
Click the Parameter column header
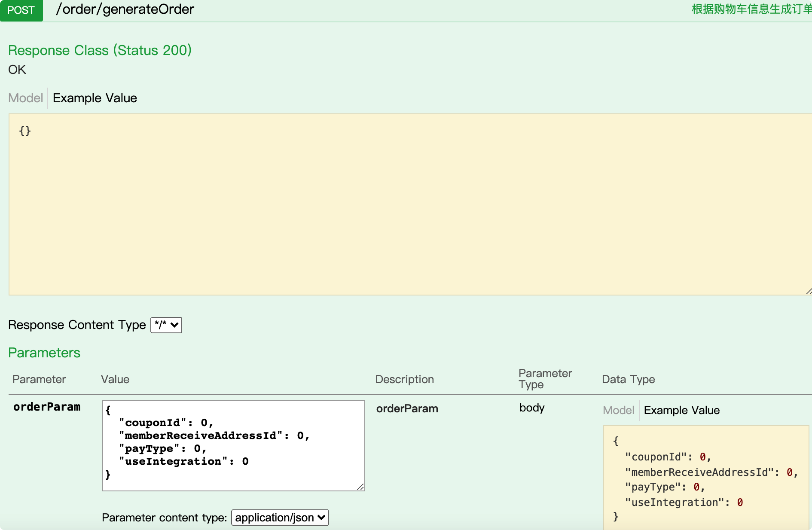(x=39, y=379)
